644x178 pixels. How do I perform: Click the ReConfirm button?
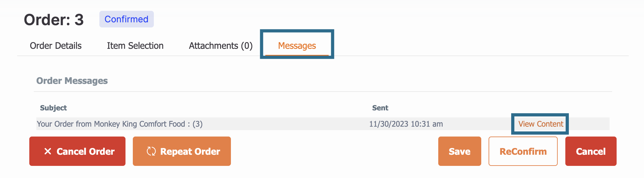tap(523, 151)
